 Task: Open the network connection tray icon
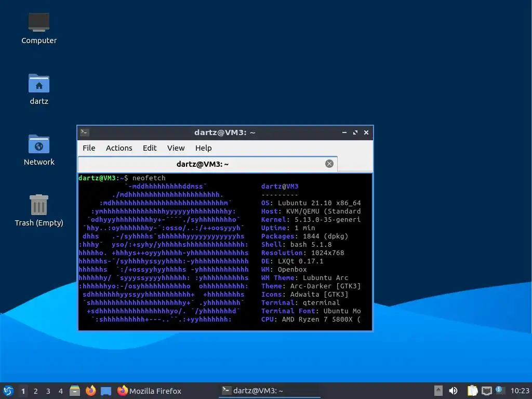(487, 391)
